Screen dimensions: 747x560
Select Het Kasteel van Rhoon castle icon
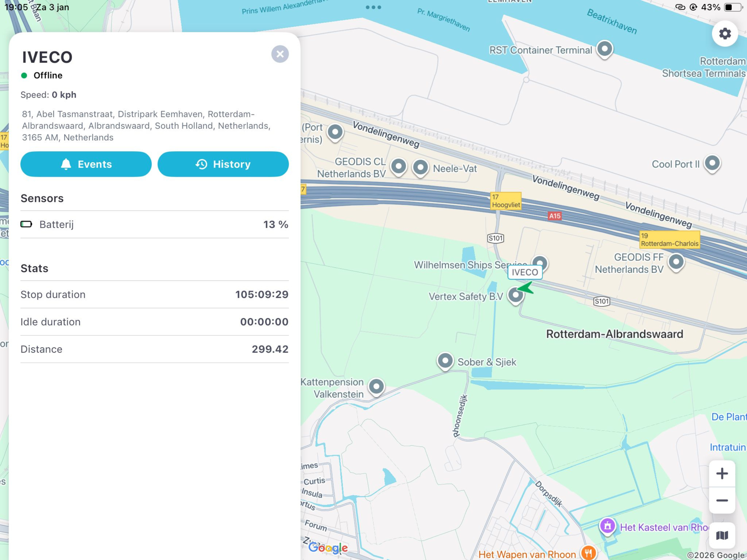[x=608, y=526]
